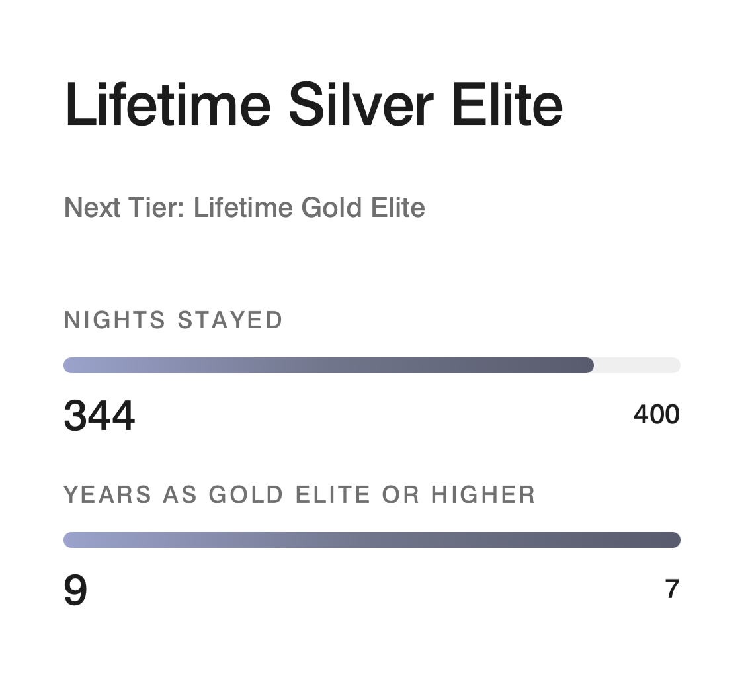Select the Next Tier: Lifetime Gold Elite link
This screenshot has width=744, height=700.
[244, 207]
